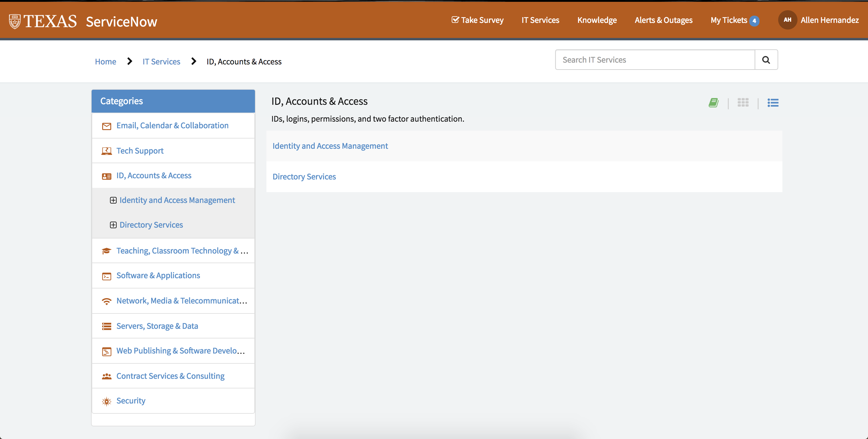Click the green knowledge book icon
The image size is (868, 439).
pyautogui.click(x=713, y=103)
